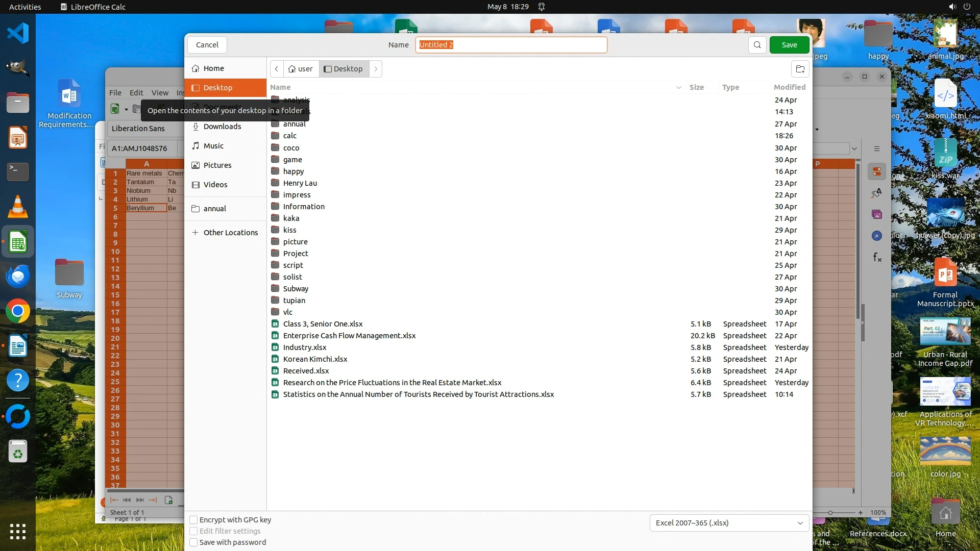This screenshot has width=980, height=551.
Task: Expand Other Locations in the sidebar
Action: tap(230, 233)
